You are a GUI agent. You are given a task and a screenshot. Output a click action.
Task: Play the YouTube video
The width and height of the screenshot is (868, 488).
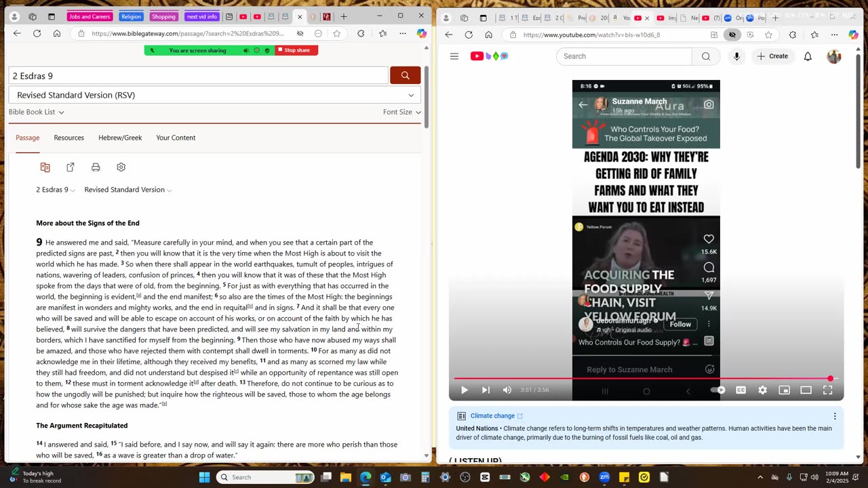coord(465,390)
